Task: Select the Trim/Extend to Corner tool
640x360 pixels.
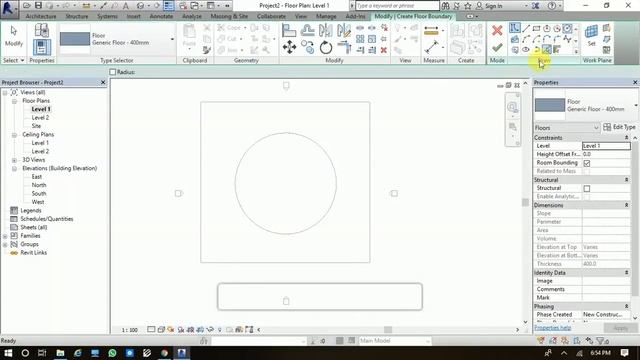Action: point(344,48)
